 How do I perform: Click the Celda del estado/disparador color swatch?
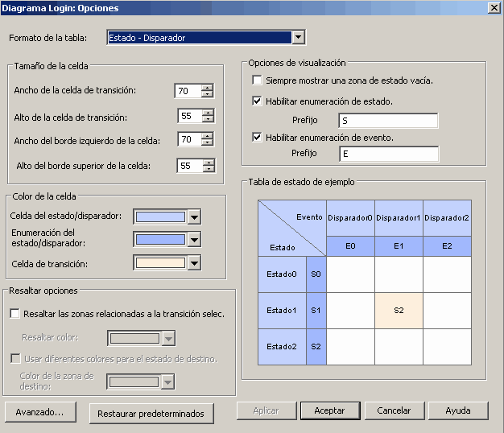pyautogui.click(x=160, y=216)
